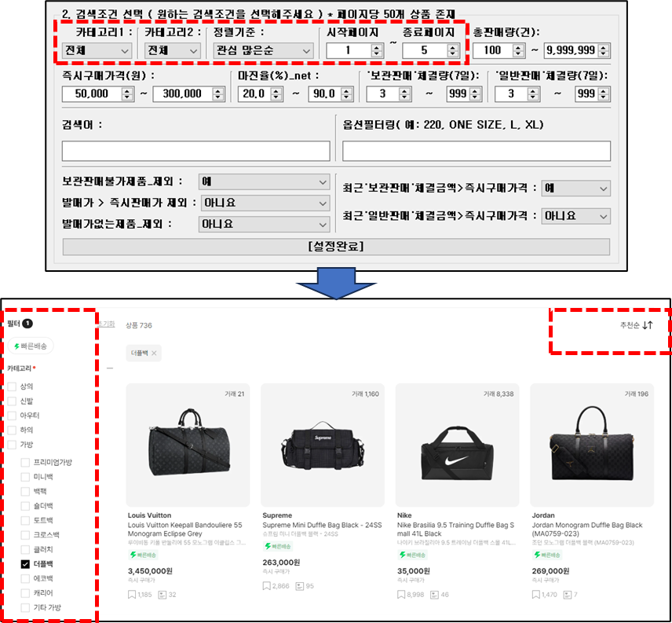Screen dimensions: 672x623
Task: Check the 숄더백 checkbox
Action: pos(25,506)
